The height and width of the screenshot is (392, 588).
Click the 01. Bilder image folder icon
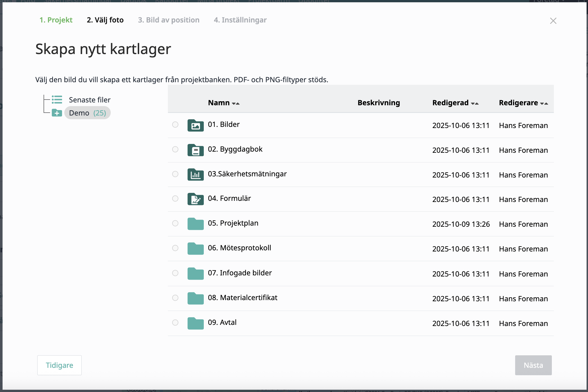tap(196, 125)
